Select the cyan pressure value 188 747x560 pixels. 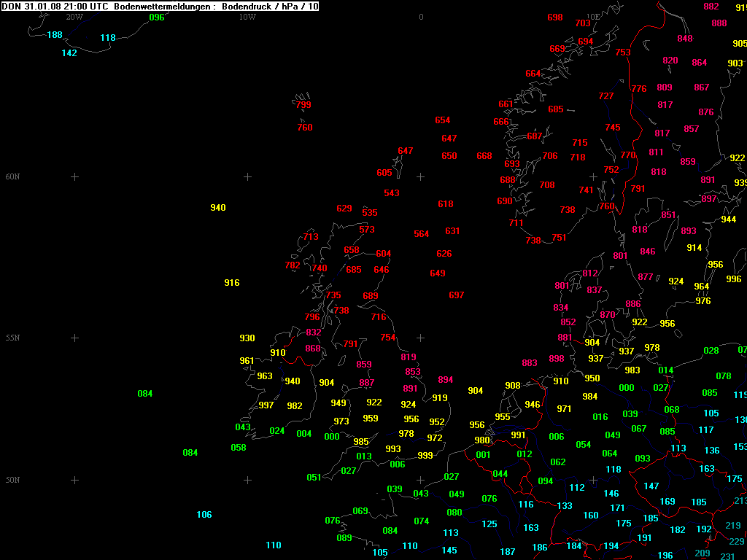pyautogui.click(x=55, y=35)
